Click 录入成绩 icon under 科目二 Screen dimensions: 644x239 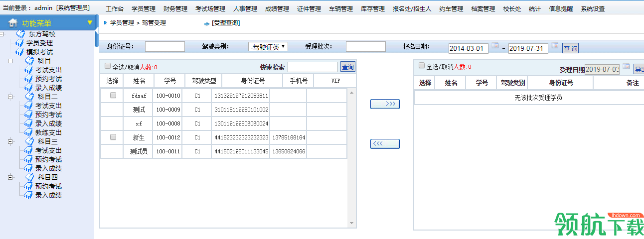click(x=28, y=123)
